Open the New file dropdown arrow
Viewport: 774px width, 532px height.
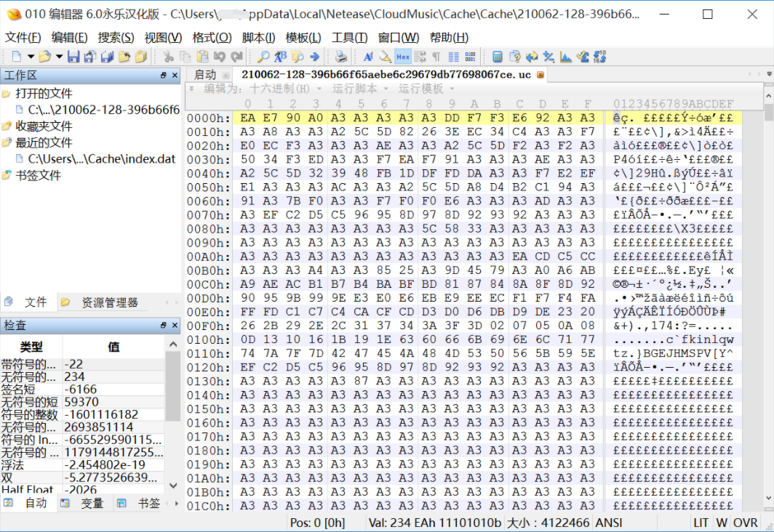pos(31,57)
